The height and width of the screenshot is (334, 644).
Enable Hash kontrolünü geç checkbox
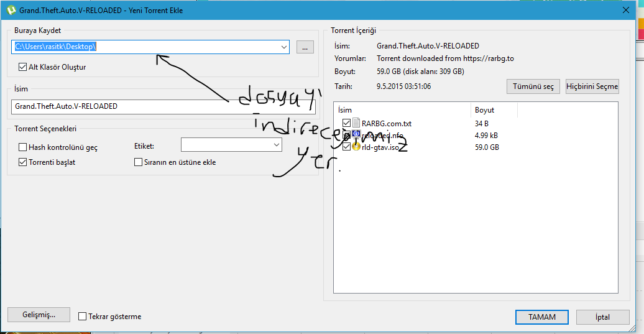tap(22, 147)
